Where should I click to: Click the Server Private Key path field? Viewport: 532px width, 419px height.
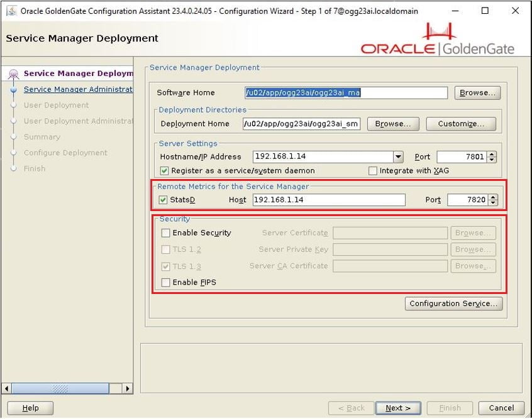[x=390, y=249]
